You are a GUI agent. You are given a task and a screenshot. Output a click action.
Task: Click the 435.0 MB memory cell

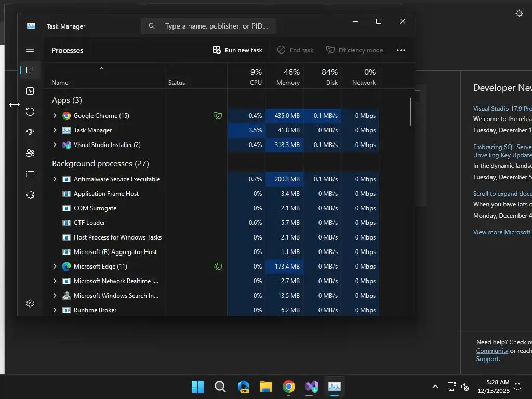[x=284, y=116]
